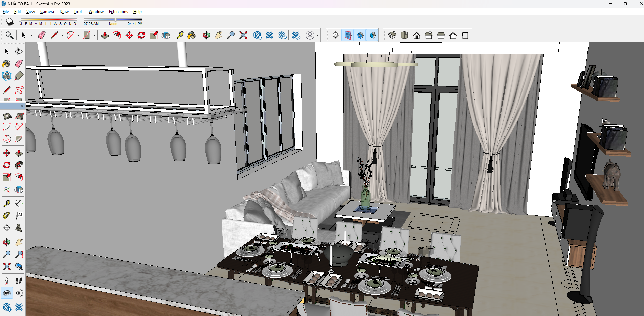Pick the Tag tool in the left palette
The width and height of the screenshot is (644, 316).
(19, 76)
